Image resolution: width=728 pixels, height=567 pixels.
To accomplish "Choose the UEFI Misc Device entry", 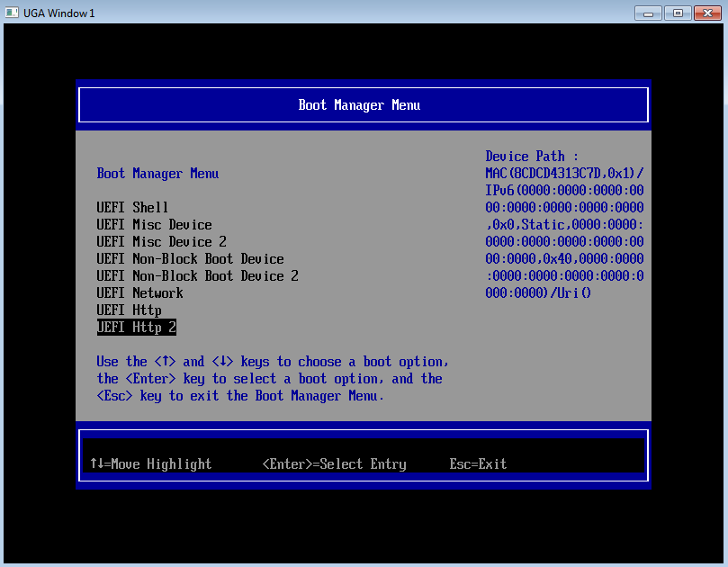I will (154, 225).
